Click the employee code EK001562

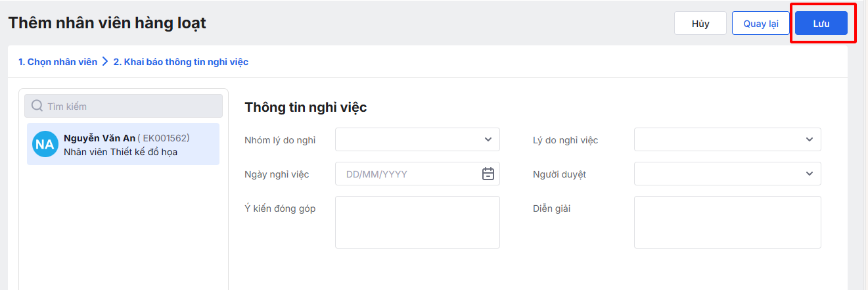(164, 138)
